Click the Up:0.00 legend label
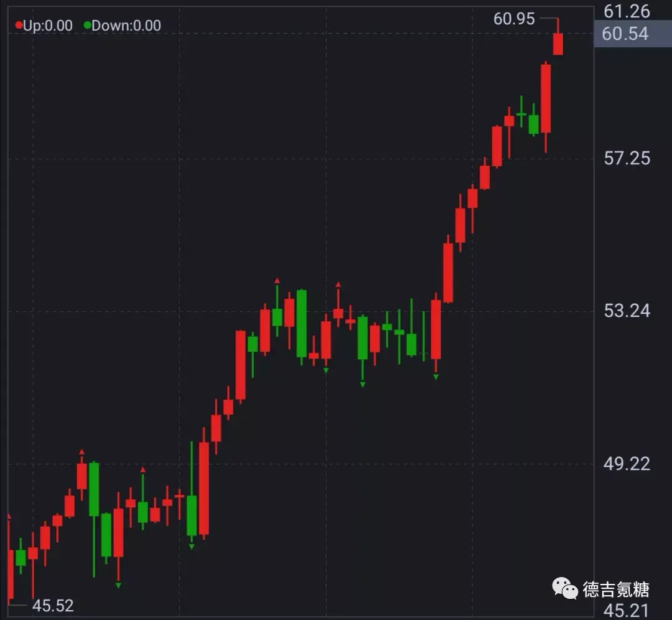The height and width of the screenshot is (620, 672). pos(47,26)
